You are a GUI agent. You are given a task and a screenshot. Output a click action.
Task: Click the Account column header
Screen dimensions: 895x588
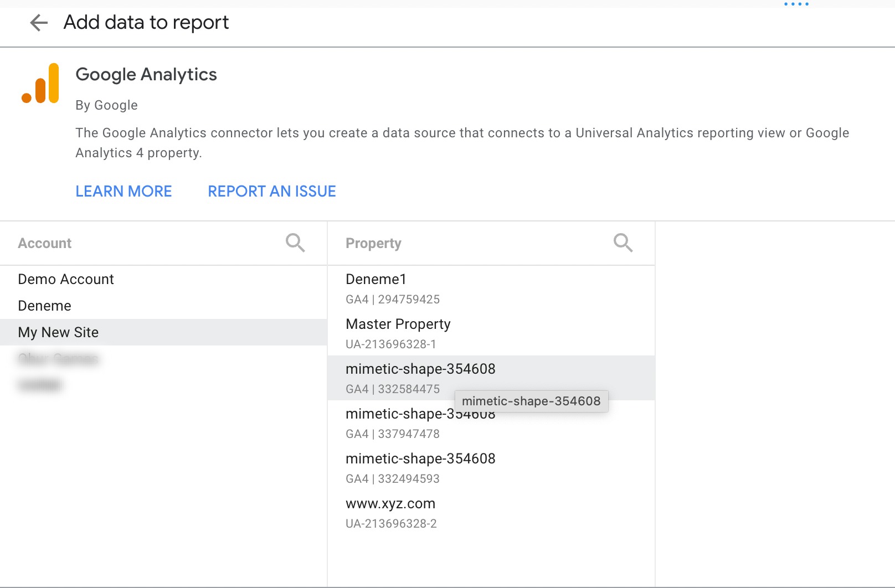click(45, 243)
